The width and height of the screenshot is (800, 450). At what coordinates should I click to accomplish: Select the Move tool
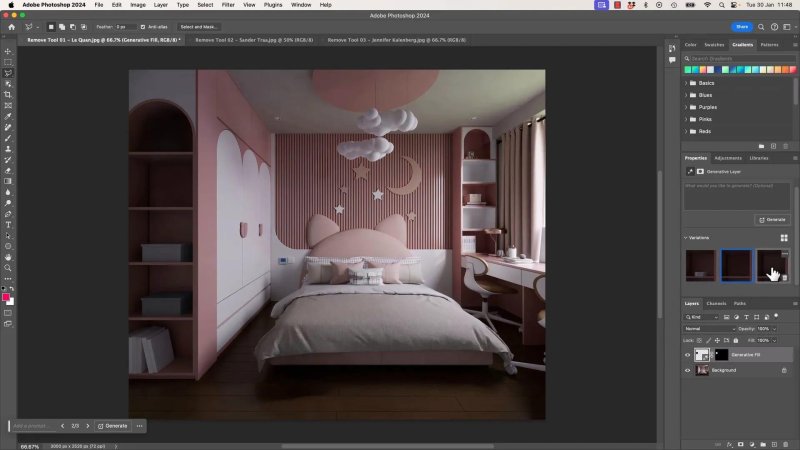[8, 52]
